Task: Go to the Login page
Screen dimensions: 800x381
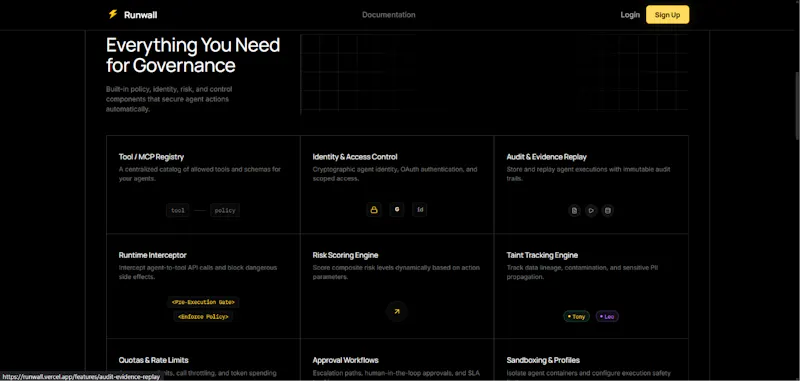Action: [630, 15]
